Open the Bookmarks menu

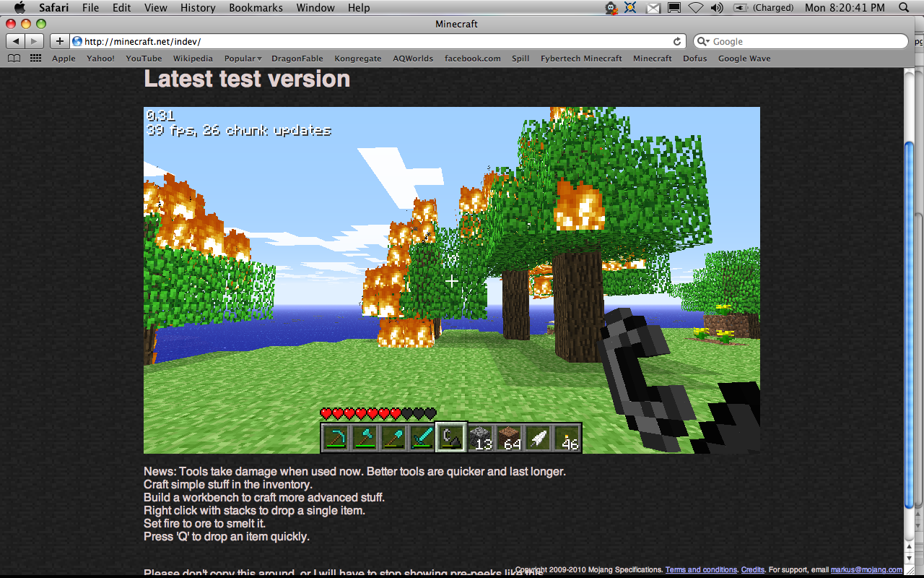click(255, 8)
